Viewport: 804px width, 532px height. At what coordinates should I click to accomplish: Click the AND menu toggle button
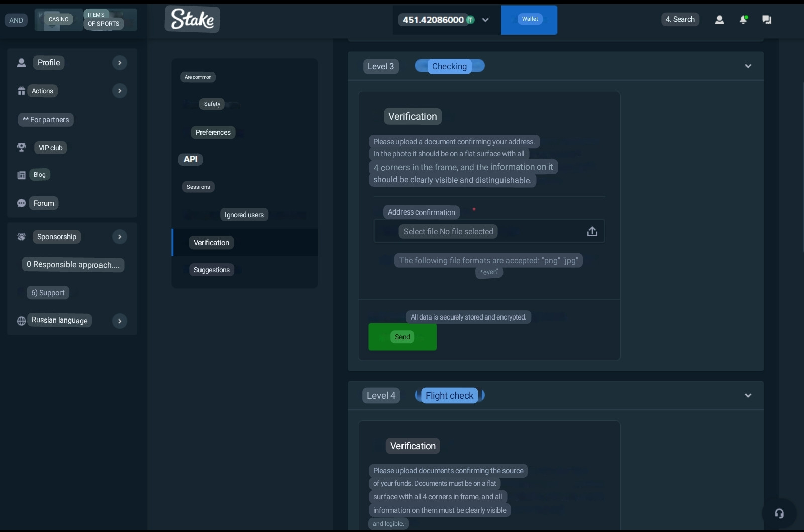point(16,20)
